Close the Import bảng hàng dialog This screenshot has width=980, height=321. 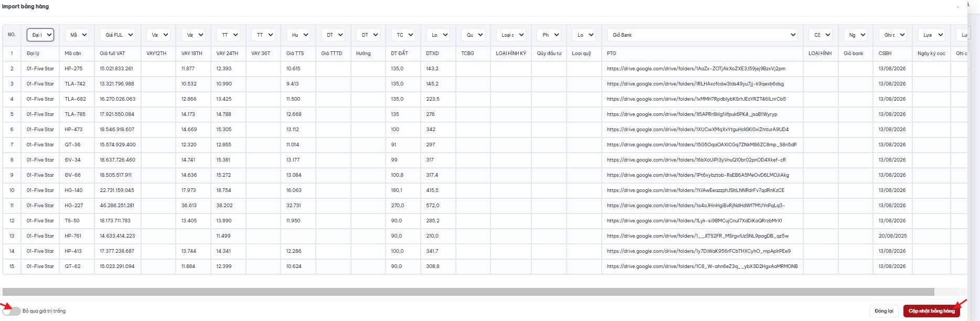click(x=957, y=7)
